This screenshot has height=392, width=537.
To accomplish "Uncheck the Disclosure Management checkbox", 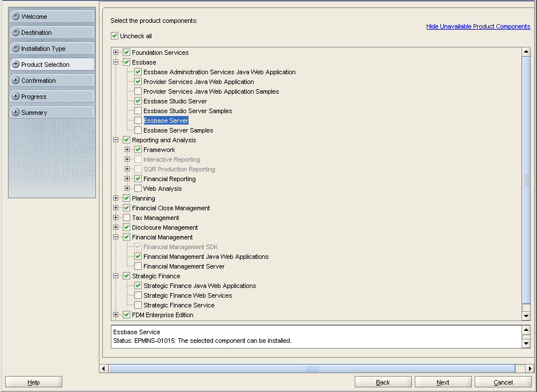I will coord(126,227).
